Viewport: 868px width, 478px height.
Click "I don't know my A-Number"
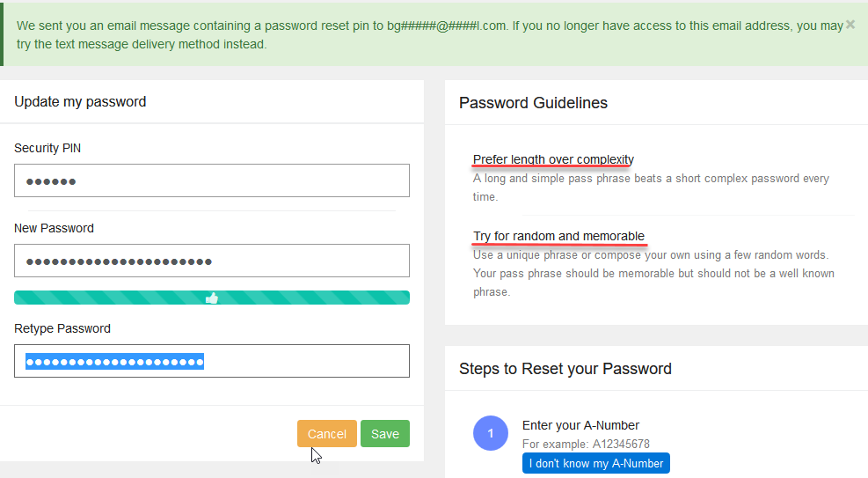595,463
